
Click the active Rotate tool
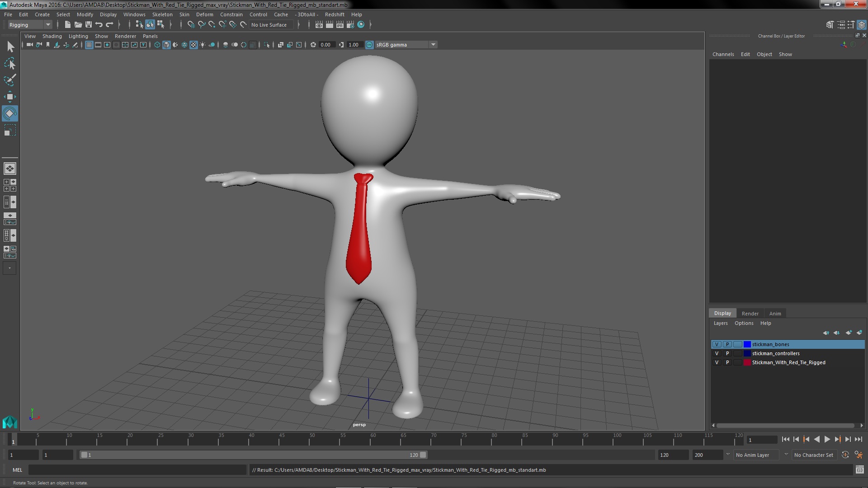10,113
